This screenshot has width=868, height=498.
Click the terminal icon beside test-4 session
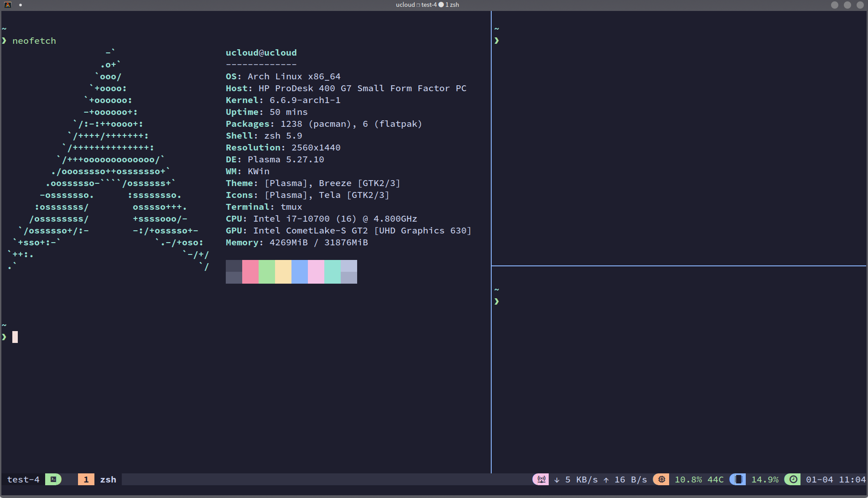pyautogui.click(x=53, y=479)
